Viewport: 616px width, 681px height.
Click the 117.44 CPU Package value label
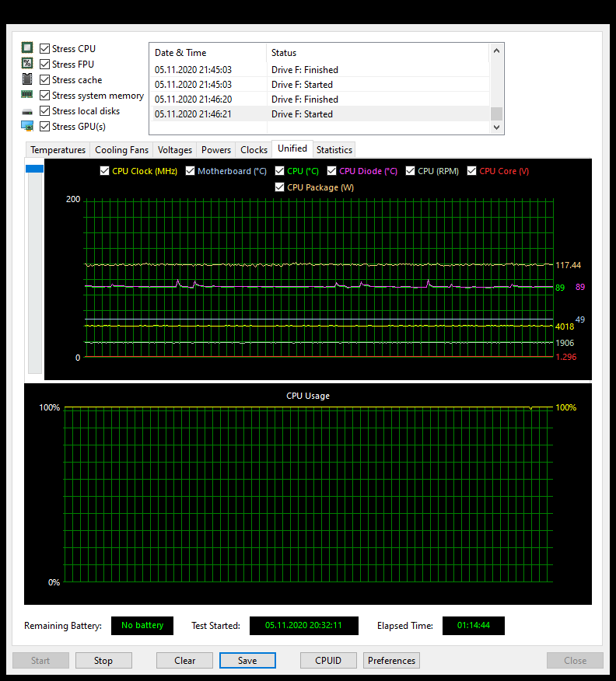[569, 265]
